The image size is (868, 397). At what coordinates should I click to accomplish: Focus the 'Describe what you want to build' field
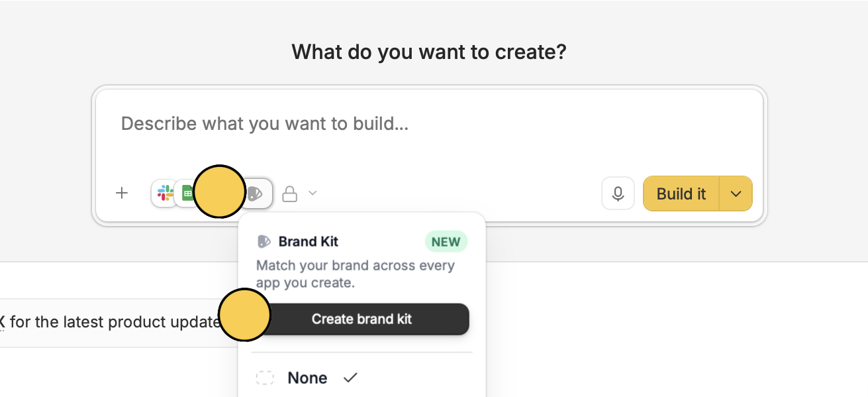tap(429, 124)
